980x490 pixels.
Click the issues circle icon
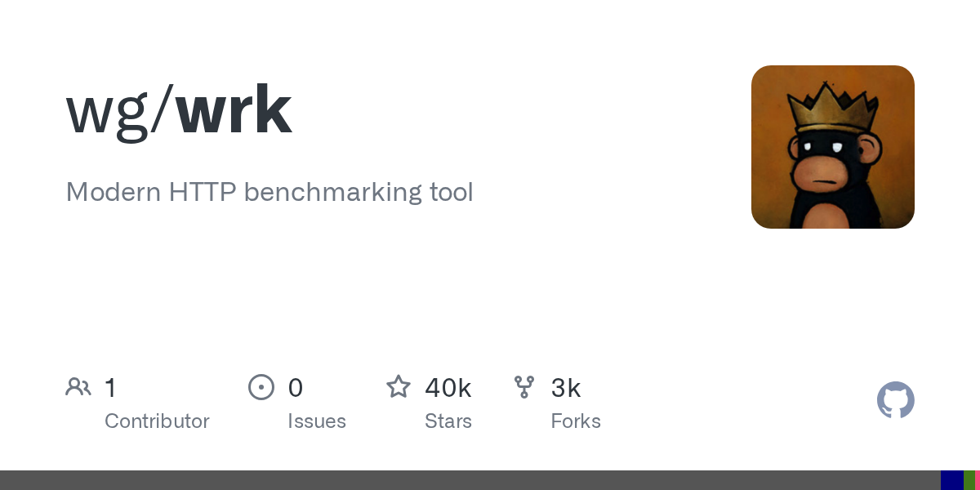261,387
